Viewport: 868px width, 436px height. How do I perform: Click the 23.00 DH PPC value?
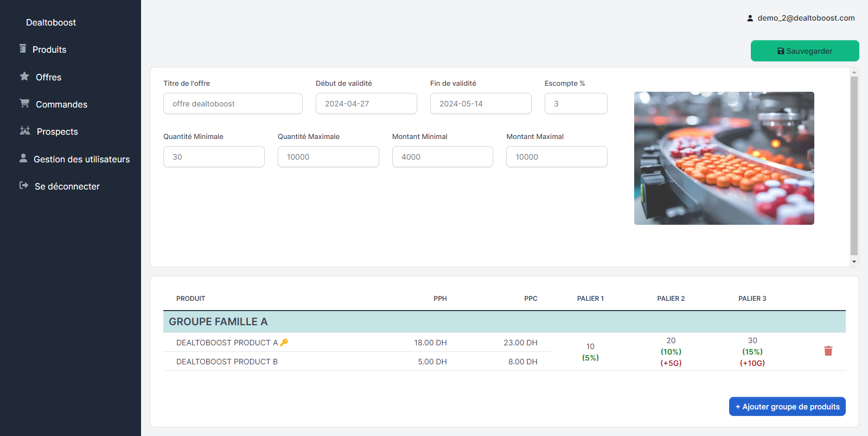521,343
